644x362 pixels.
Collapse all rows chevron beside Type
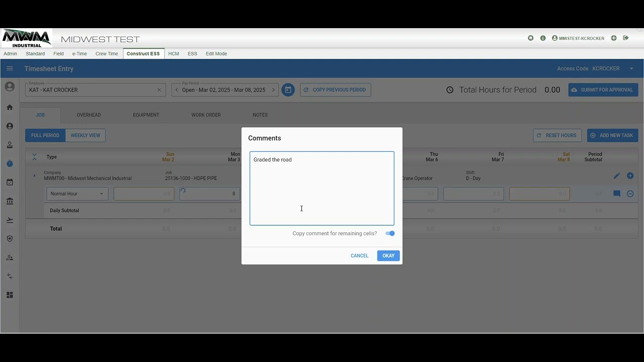click(34, 157)
